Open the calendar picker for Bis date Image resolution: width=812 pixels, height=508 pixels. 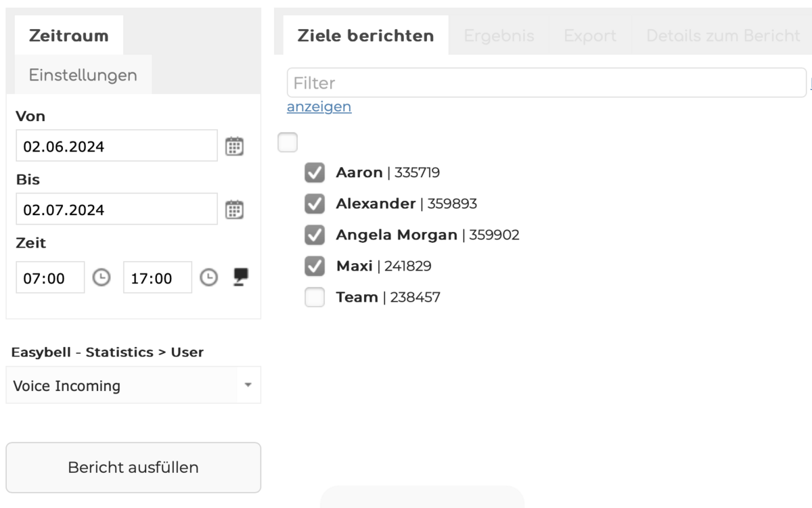pos(234,210)
